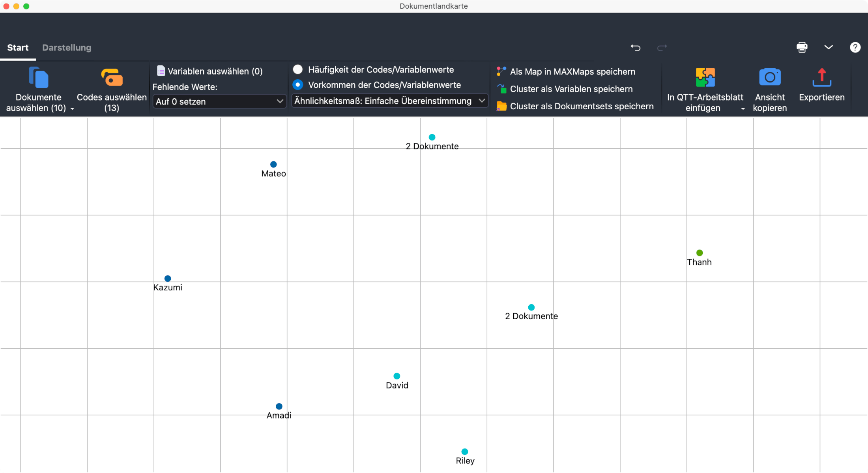Click Cluster als Dokumentsets speichern
Viewport: 868px width, 473px height.
581,107
